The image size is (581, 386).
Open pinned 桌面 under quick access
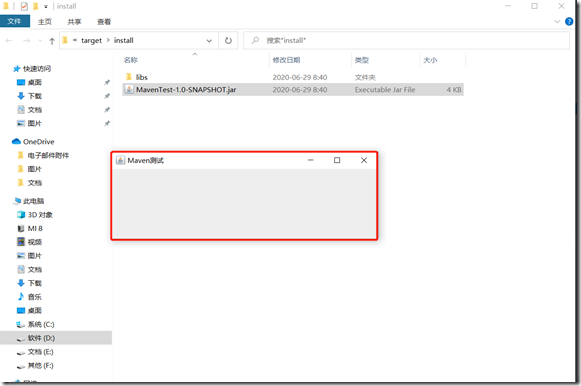(x=34, y=82)
